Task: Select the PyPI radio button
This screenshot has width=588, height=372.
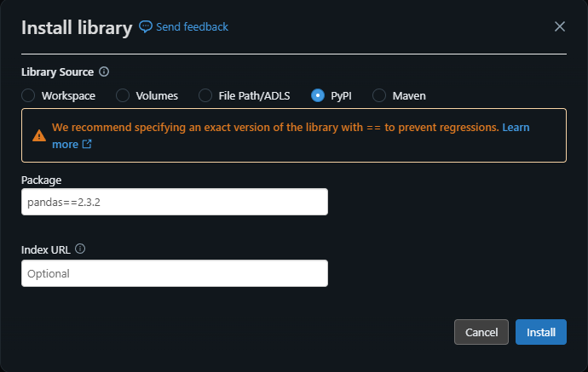Action: pyautogui.click(x=318, y=95)
